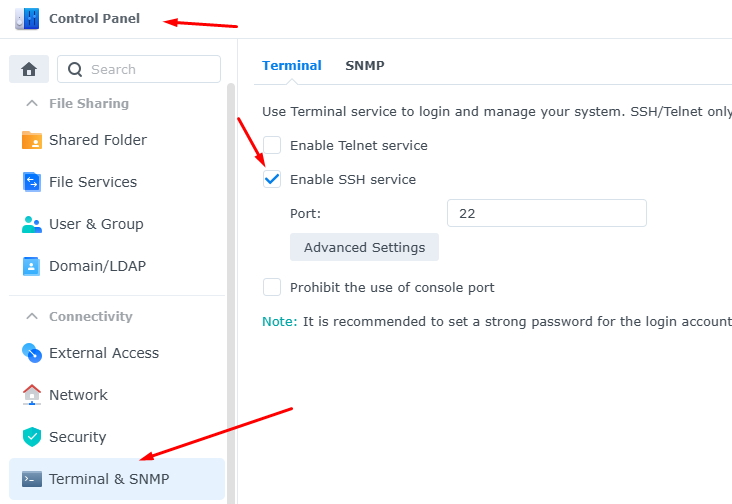Screen dimensions: 732x504
Task: Uncheck Enable SSH service
Action: (x=272, y=179)
